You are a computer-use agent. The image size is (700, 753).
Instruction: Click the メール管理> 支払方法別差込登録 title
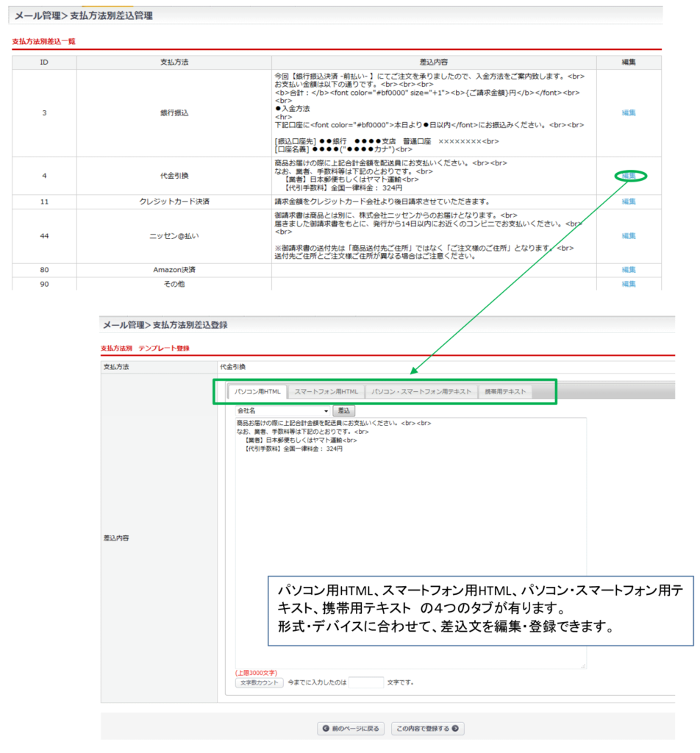(x=165, y=325)
